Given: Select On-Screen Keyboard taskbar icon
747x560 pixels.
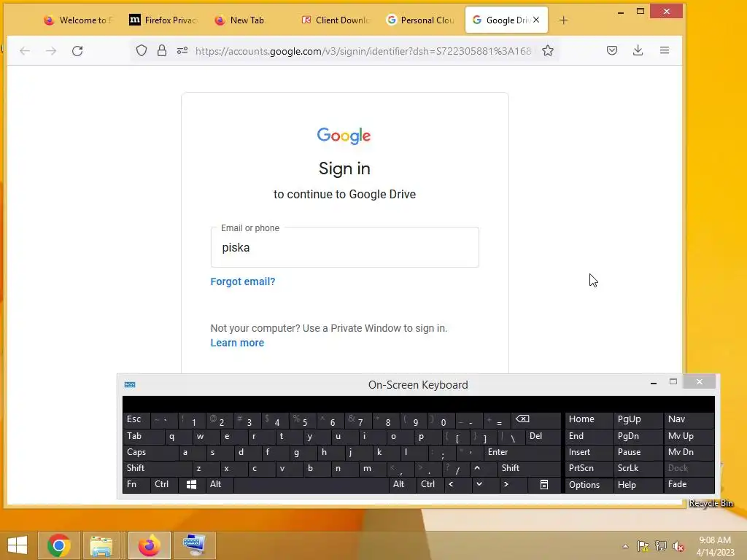Looking at the screenshot, I should tap(194, 545).
